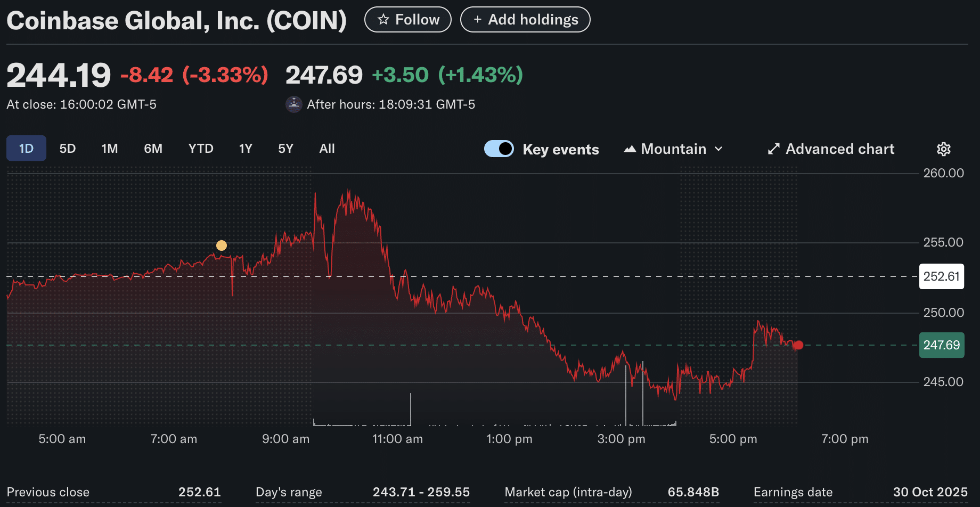Click the plus icon on Add holdings

(x=478, y=19)
